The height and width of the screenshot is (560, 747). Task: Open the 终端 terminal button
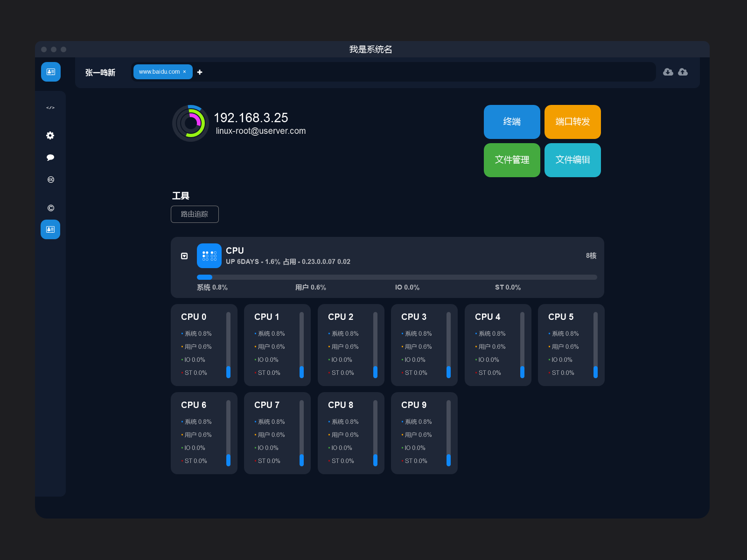click(512, 122)
